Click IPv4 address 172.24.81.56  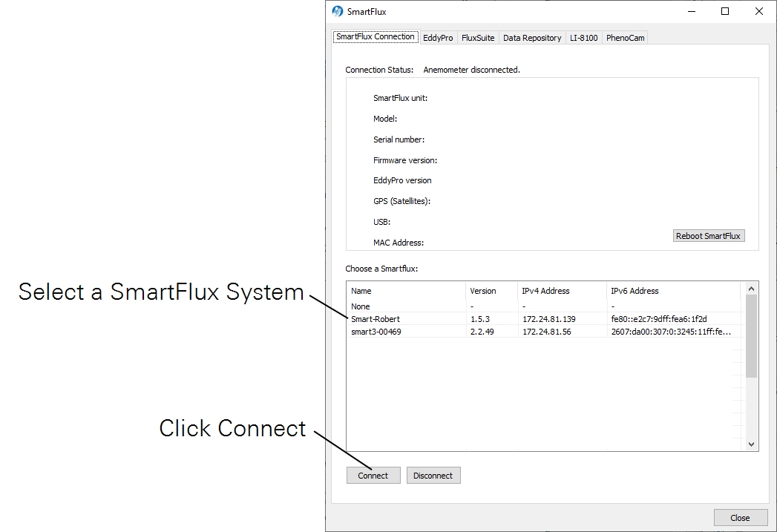pos(547,332)
